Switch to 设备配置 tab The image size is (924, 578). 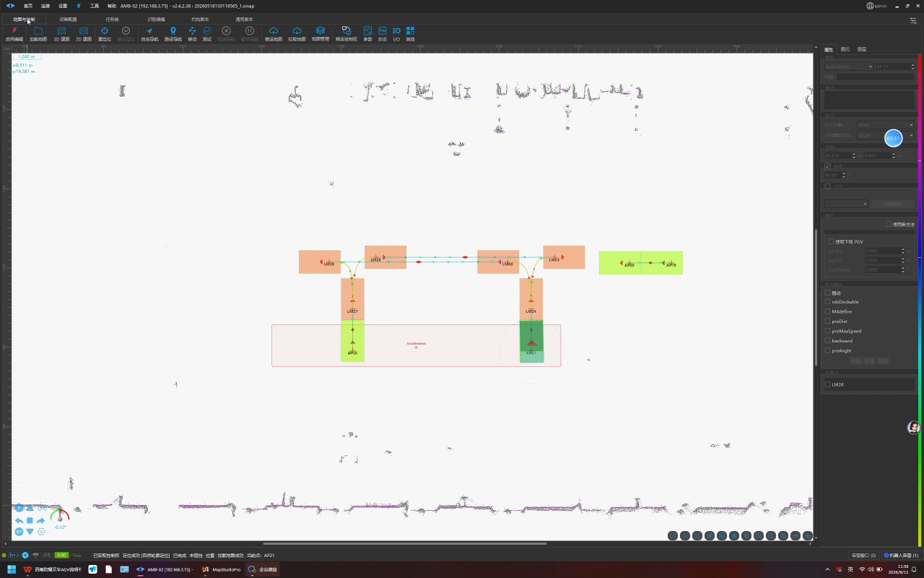coord(68,20)
